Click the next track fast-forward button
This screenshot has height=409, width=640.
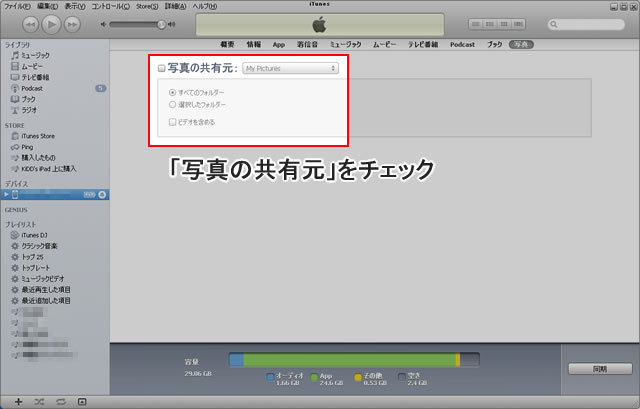[x=72, y=24]
